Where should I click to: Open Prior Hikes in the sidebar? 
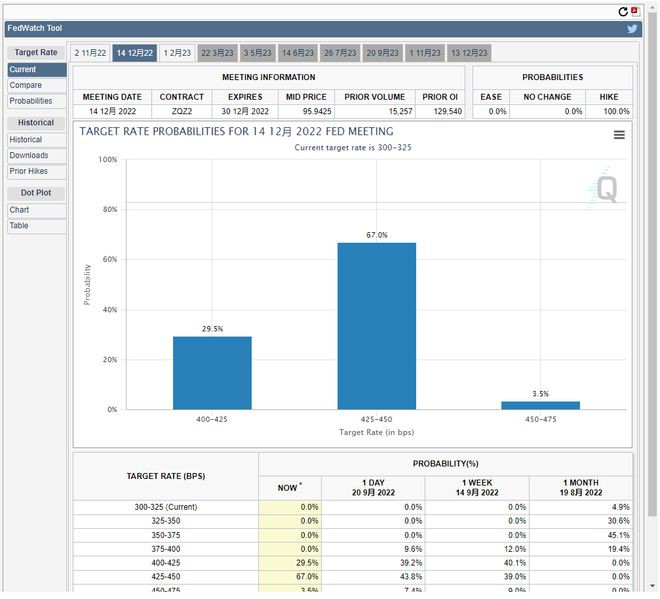29,171
